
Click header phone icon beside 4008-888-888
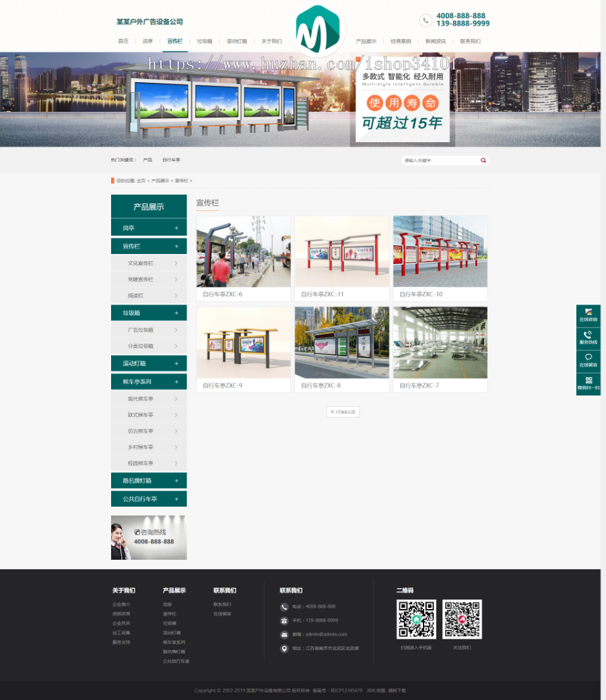point(426,20)
